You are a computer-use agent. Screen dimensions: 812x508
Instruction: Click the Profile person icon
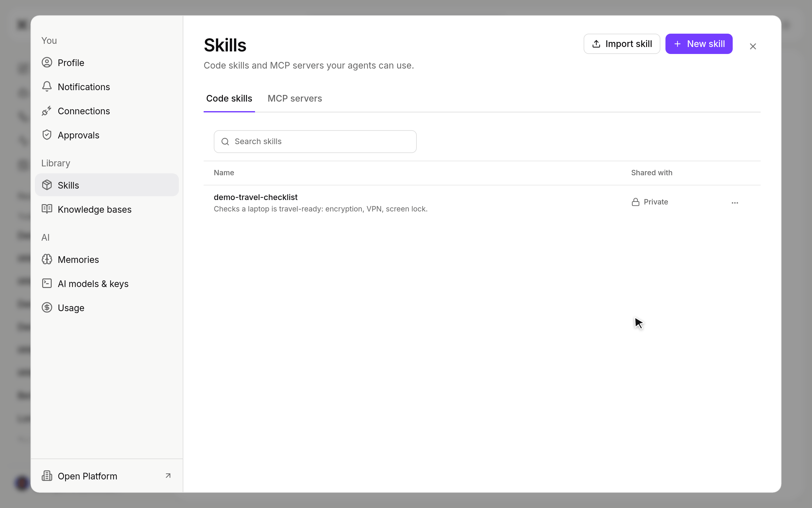[47, 63]
